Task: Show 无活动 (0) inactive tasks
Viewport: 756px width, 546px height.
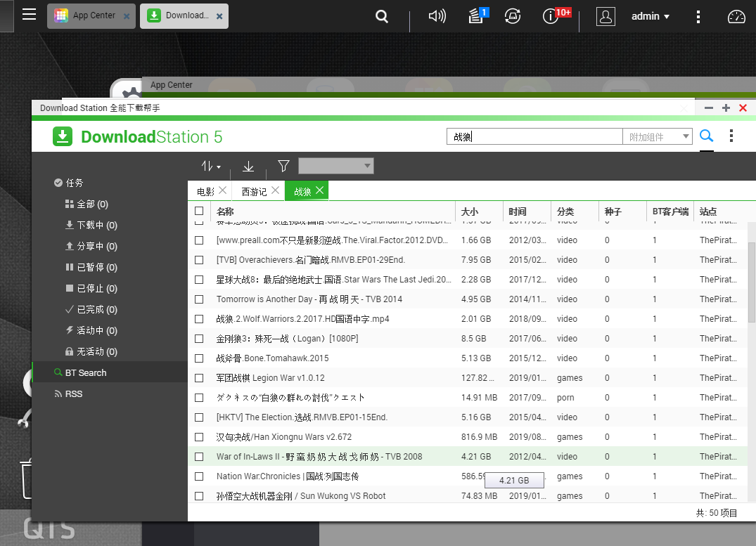Action: point(91,352)
